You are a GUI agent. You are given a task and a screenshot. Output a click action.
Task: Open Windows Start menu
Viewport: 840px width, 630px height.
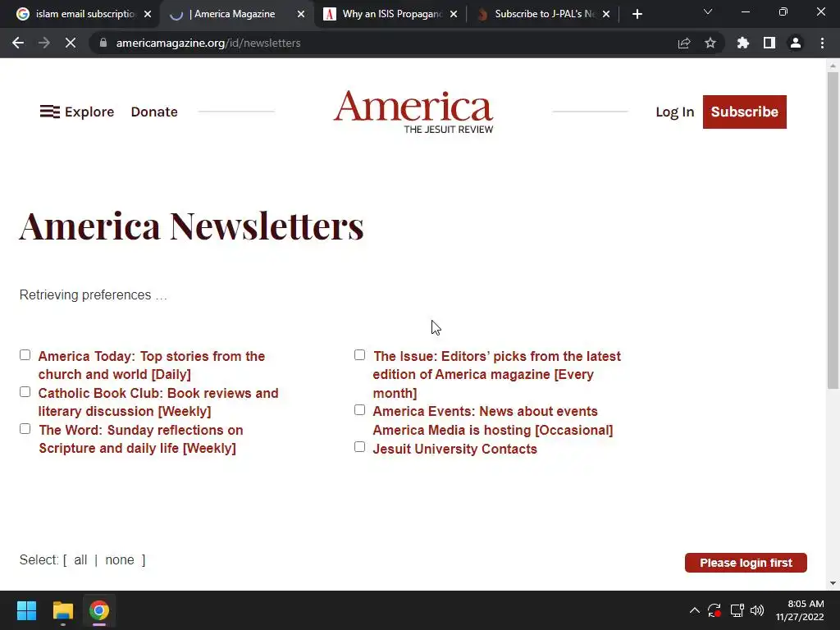pos(26,610)
